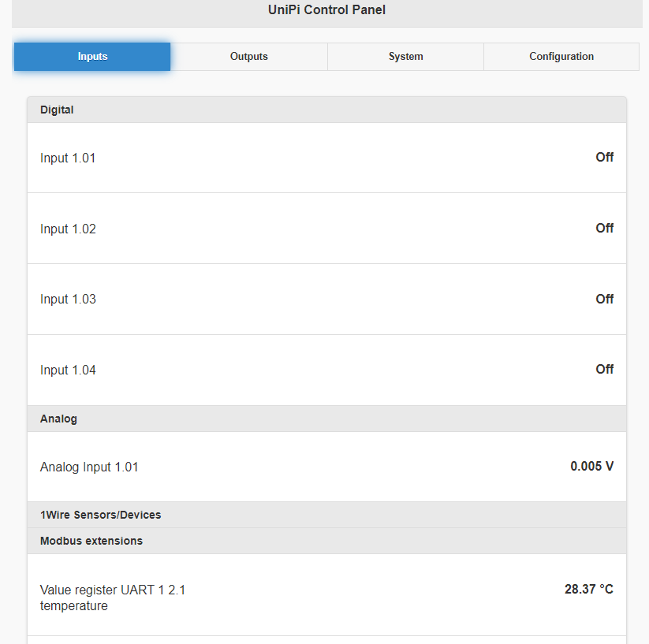
Task: Switch to the Inputs tab
Action: [x=92, y=57]
